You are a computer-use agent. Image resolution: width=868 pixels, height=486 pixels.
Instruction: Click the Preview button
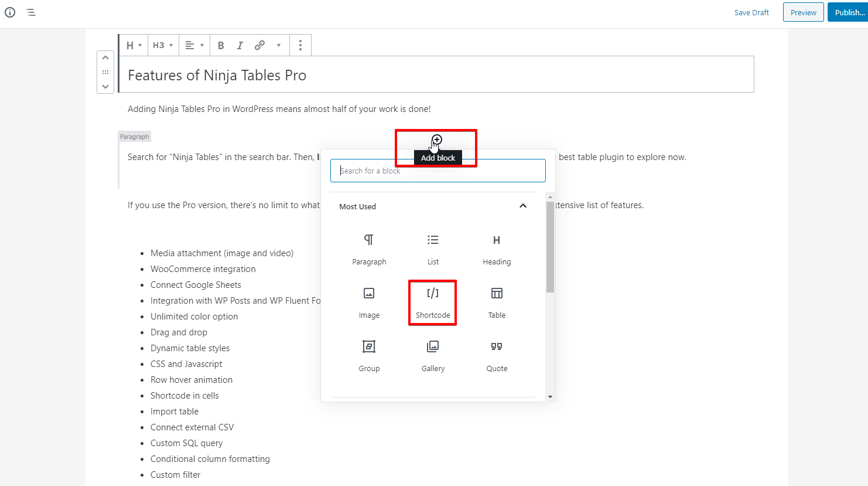[x=804, y=12]
